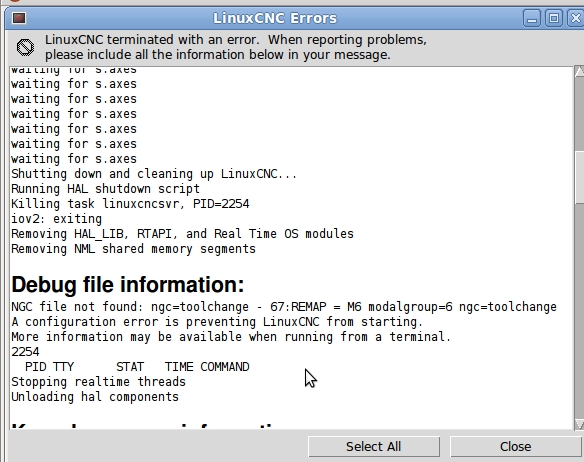Click the scrollbar up arrow
The image size is (584, 462).
click(579, 71)
